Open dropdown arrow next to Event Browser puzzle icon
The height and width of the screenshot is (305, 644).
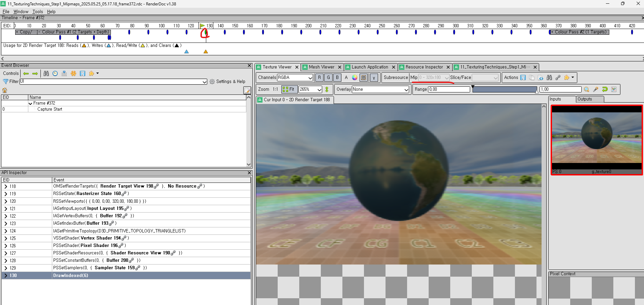[x=98, y=74]
